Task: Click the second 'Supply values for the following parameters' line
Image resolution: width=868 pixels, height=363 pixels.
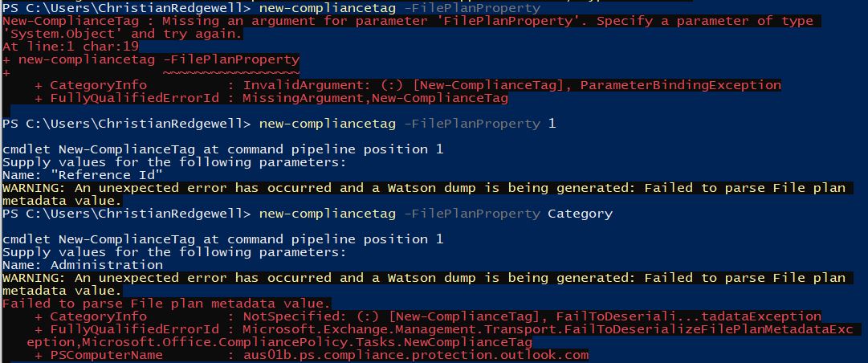Action: coord(174,252)
